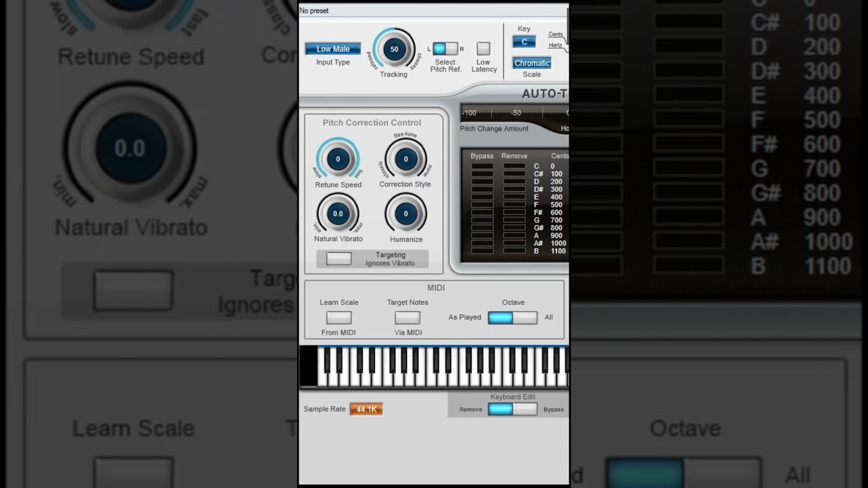868x488 pixels.
Task: Enable Learn Scale From MIDI button
Action: point(339,317)
